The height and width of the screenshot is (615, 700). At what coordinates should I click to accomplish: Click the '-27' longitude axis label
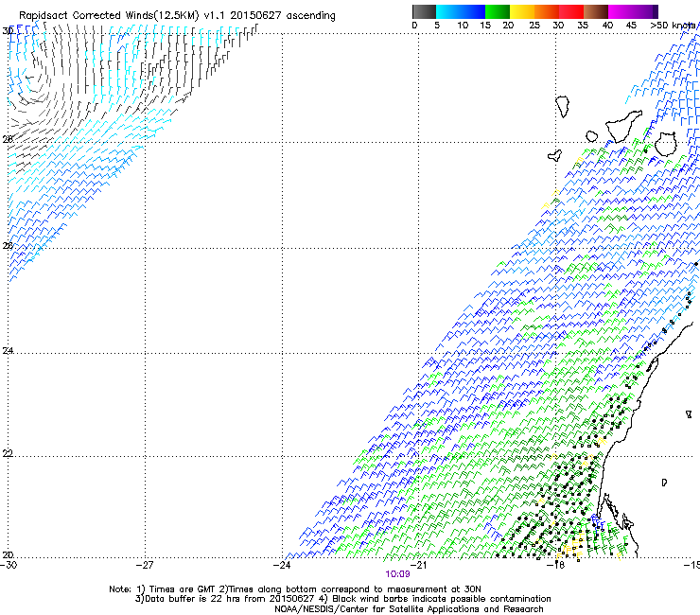point(145,565)
